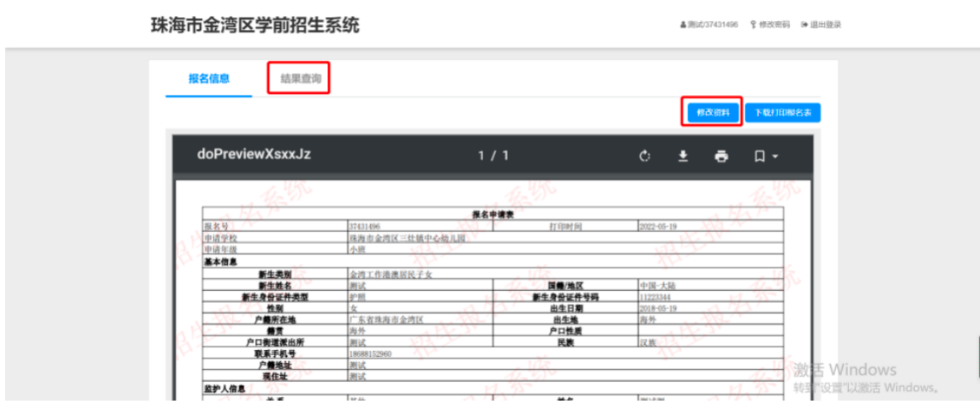Switch to the 报名信息 tab
Screen dimensions: 980x404
tap(209, 79)
